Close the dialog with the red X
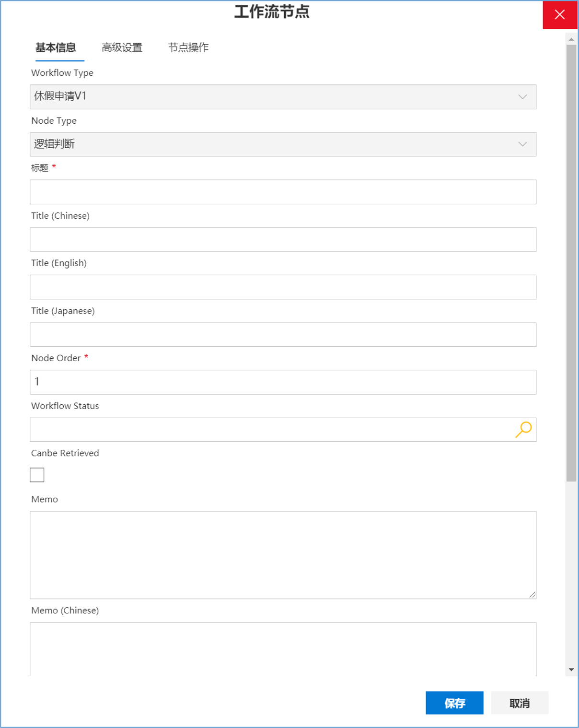 coord(560,15)
